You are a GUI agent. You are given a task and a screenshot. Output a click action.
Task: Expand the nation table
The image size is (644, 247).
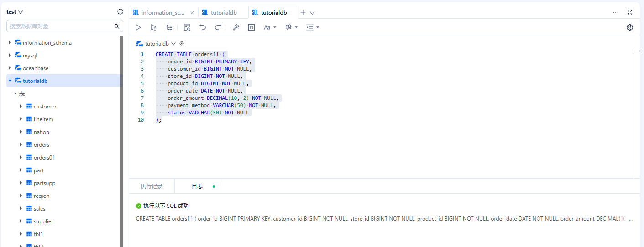coord(21,132)
